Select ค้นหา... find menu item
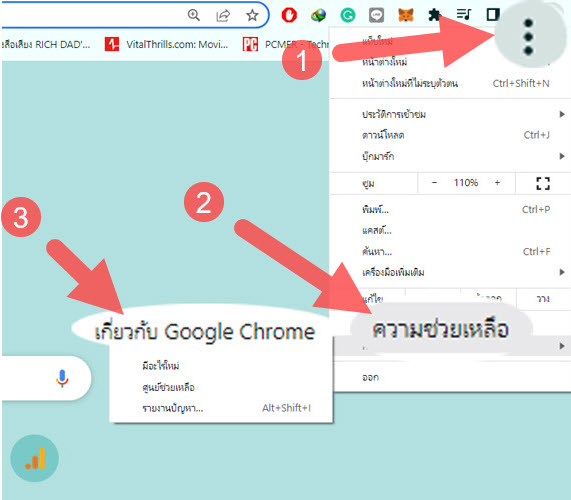The height and width of the screenshot is (500, 571). pos(450,252)
